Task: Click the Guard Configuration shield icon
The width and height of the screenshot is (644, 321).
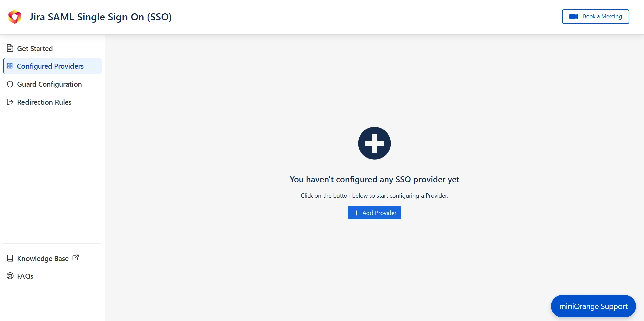Action: coord(10,84)
